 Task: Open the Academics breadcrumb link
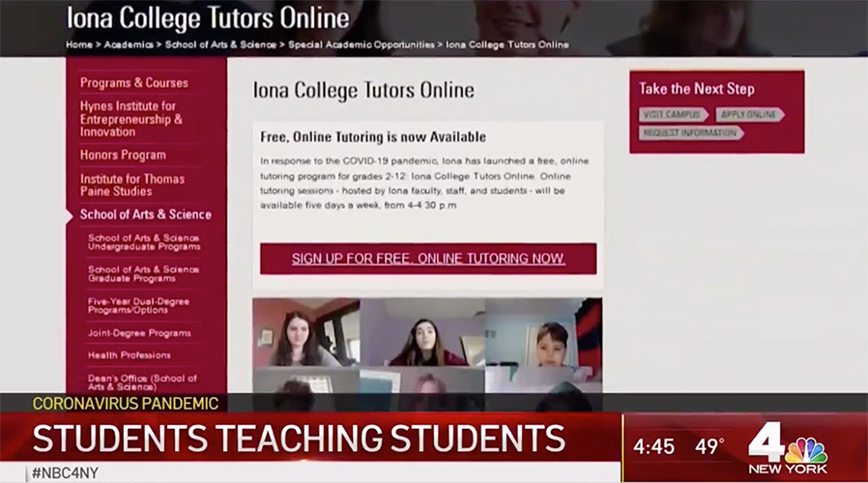pyautogui.click(x=128, y=44)
